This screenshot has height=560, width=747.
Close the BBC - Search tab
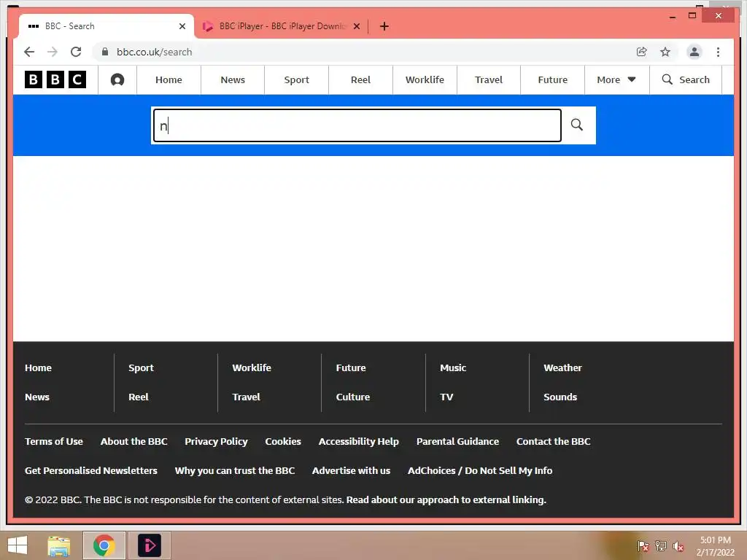pos(182,26)
